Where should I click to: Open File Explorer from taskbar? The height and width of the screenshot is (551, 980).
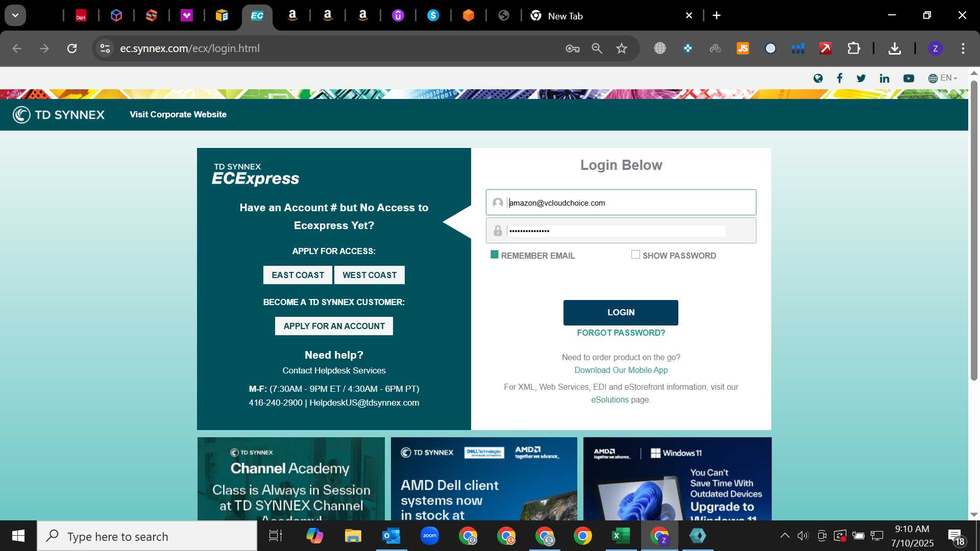[x=353, y=536]
